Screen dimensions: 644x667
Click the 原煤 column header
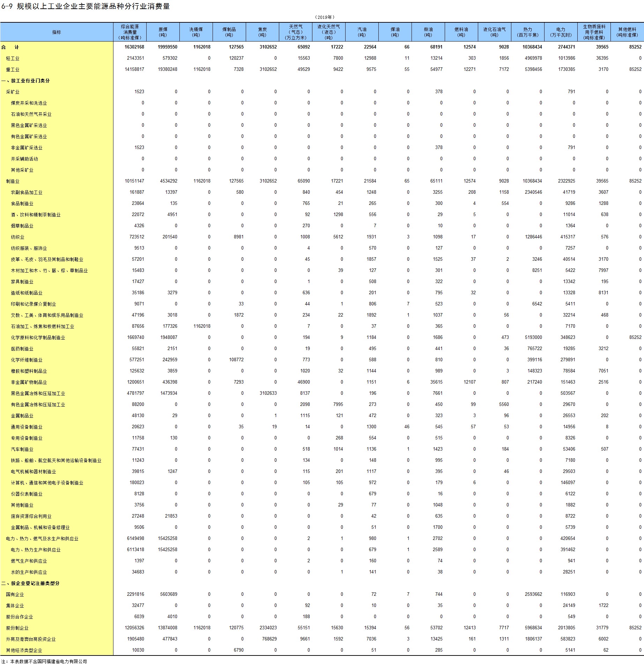point(163,32)
